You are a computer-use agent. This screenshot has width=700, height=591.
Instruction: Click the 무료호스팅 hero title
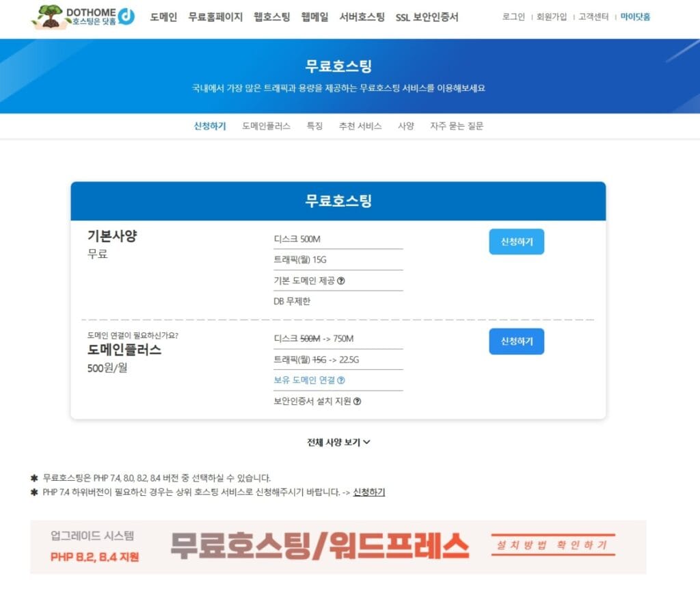click(x=338, y=66)
